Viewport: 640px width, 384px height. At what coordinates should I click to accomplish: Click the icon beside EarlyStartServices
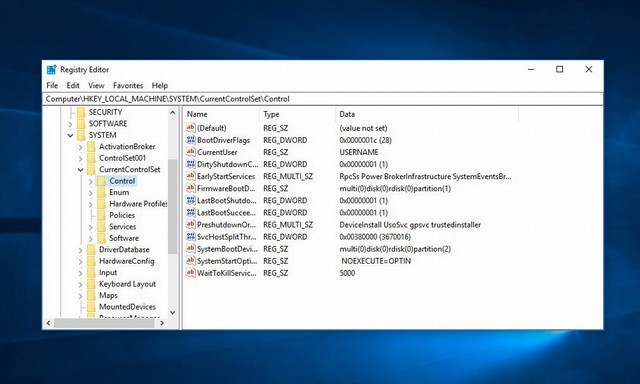coord(191,176)
